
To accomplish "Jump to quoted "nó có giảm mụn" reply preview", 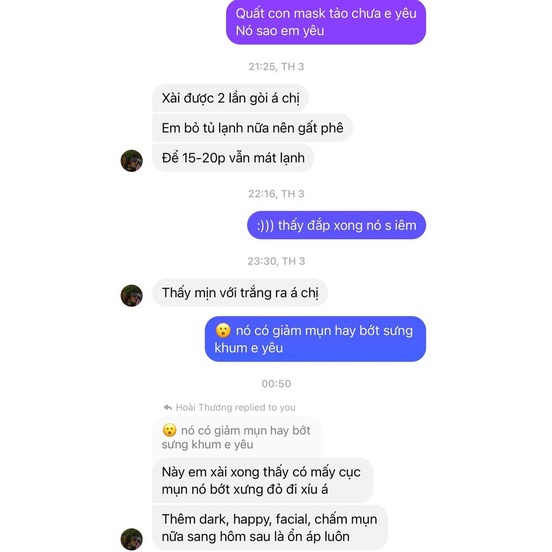I will tap(238, 438).
